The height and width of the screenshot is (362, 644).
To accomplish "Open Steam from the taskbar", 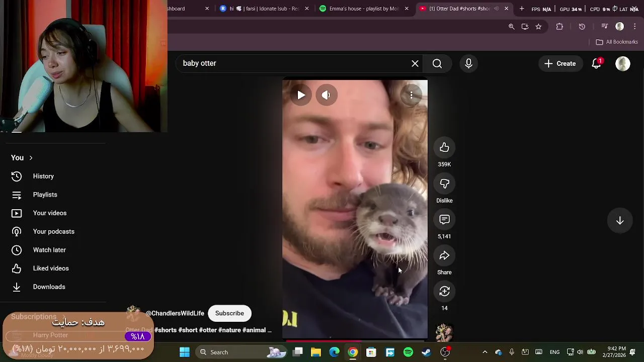I will [x=427, y=352].
